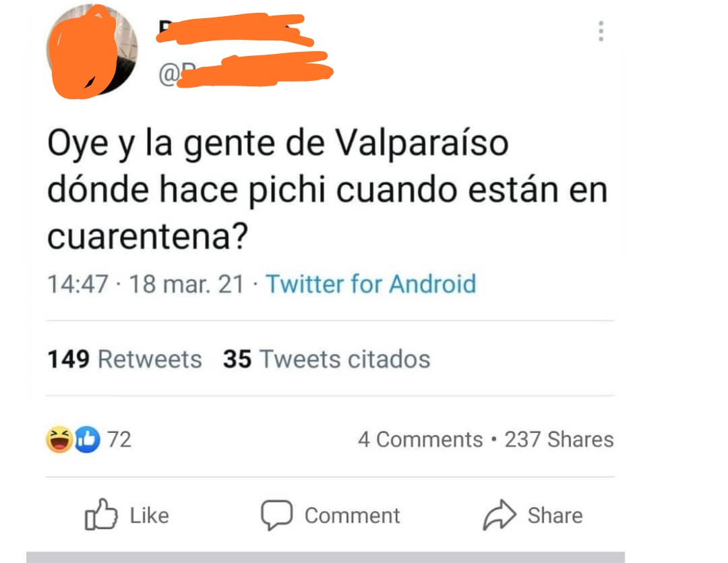The height and width of the screenshot is (563, 728).
Task: Click the Share button label
Action: (x=555, y=515)
